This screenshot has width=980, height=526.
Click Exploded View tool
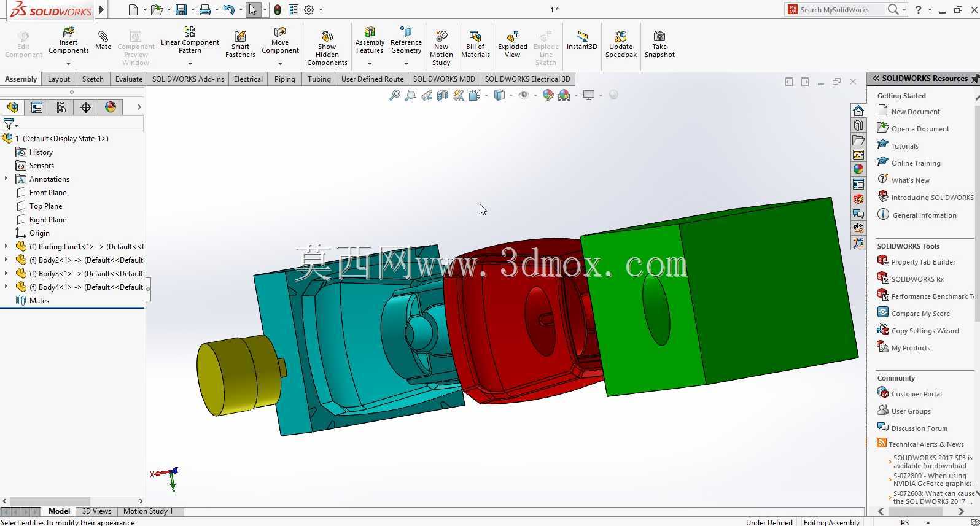[513, 45]
